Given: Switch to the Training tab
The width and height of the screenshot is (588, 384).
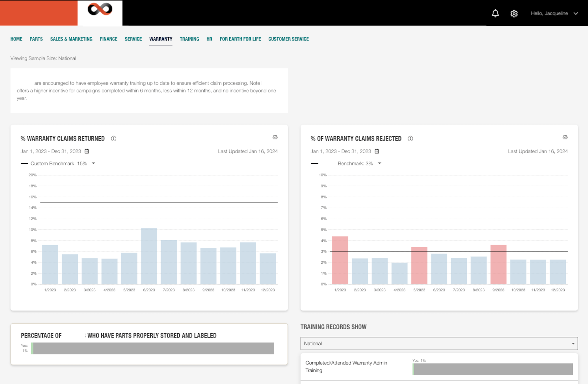Looking at the screenshot, I should tap(189, 39).
